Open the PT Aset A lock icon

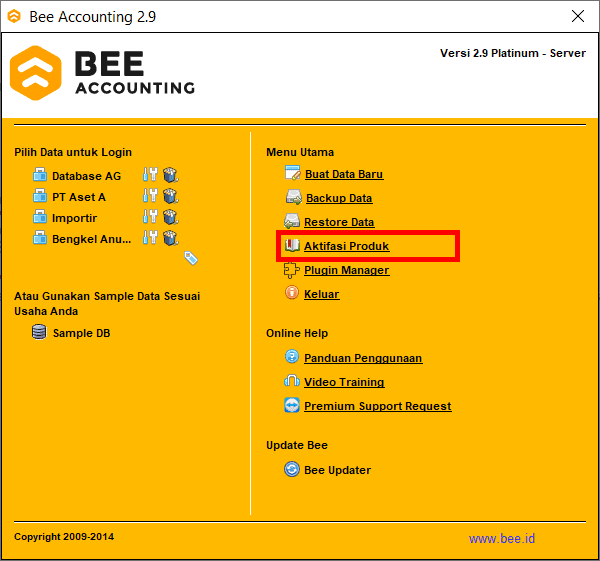[40, 196]
